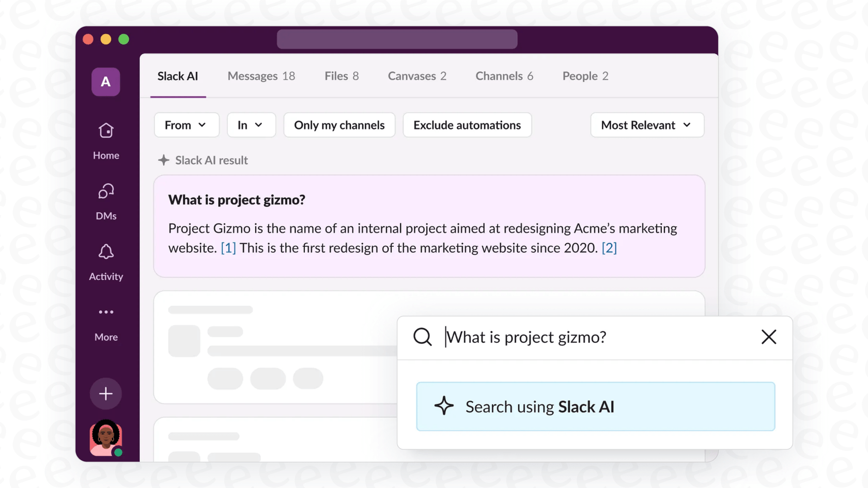Toggle Exclude automations filter

pyautogui.click(x=467, y=125)
